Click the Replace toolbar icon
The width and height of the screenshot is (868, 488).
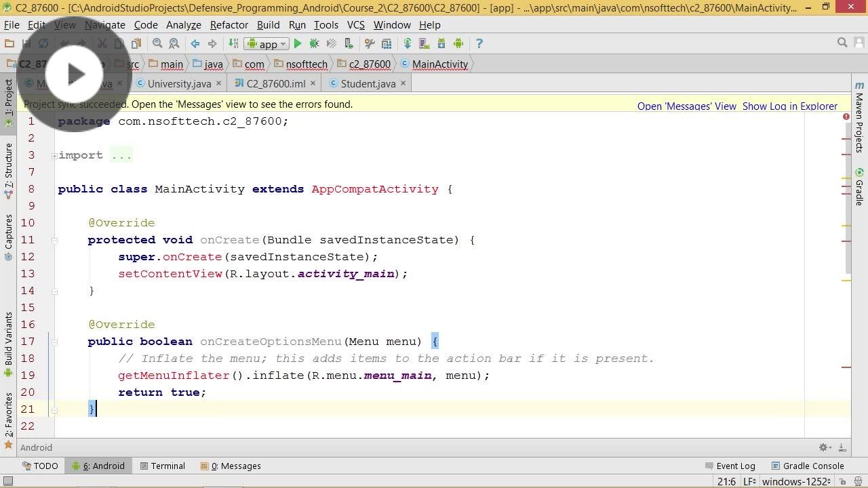pyautogui.click(x=174, y=43)
